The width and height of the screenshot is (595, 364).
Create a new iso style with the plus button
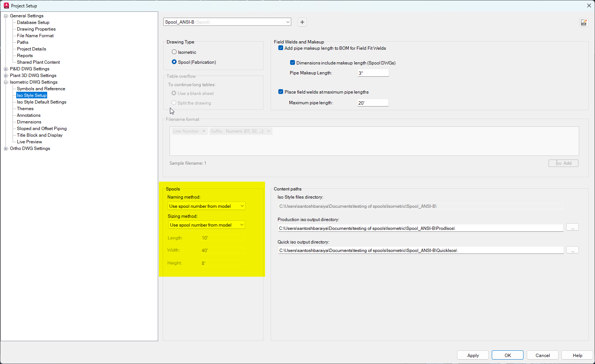[302, 22]
